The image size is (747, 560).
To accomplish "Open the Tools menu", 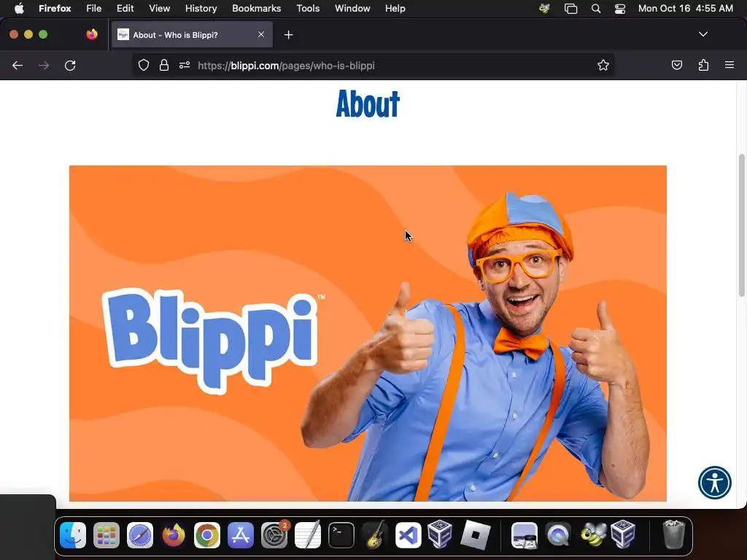I will point(308,8).
